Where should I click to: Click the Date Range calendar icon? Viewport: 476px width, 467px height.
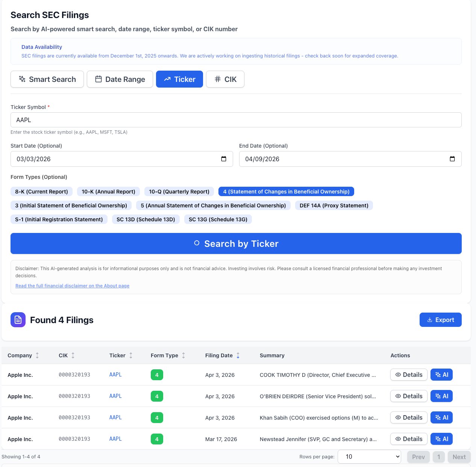pyautogui.click(x=99, y=79)
